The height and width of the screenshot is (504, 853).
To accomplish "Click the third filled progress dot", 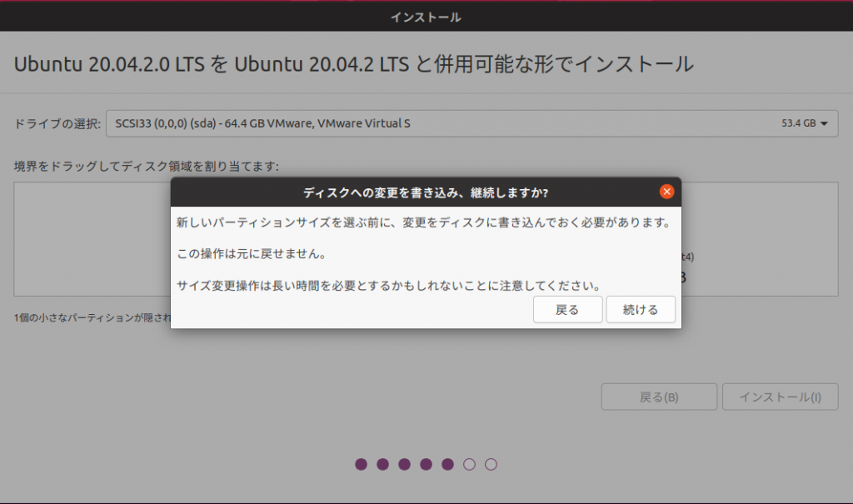I will (405, 464).
